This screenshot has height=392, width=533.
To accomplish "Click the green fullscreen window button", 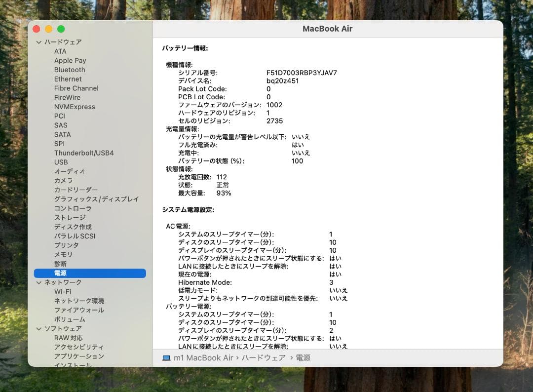I will [61, 29].
